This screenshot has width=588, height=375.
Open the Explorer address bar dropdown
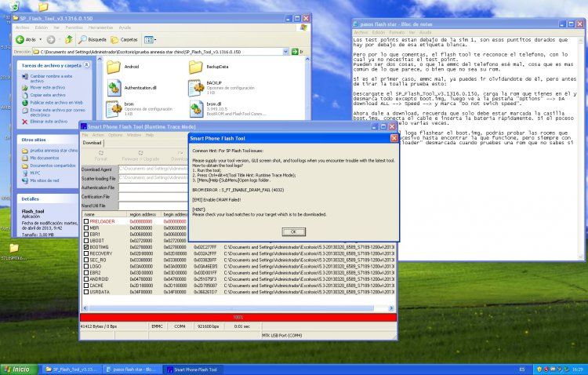coord(285,52)
